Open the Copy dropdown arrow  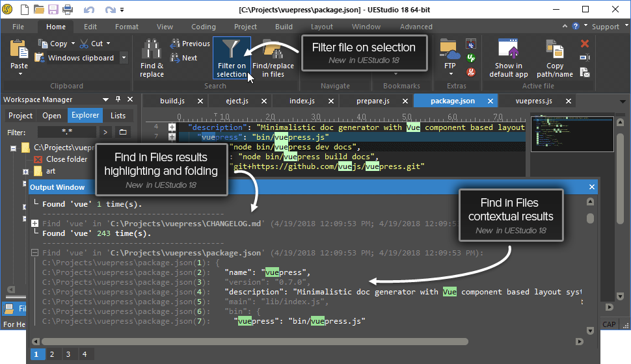73,44
